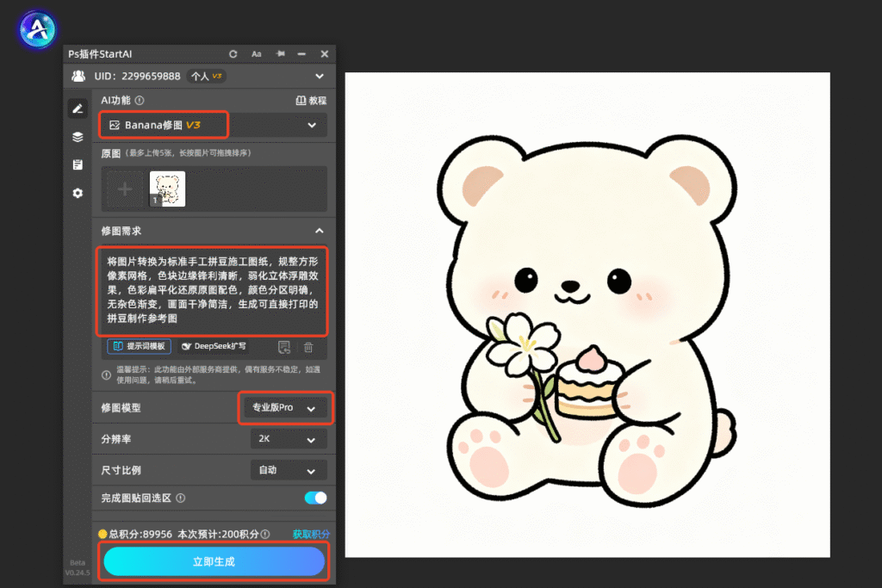The height and width of the screenshot is (588, 882).
Task: Click the save prompt icon beside trash
Action: (284, 348)
